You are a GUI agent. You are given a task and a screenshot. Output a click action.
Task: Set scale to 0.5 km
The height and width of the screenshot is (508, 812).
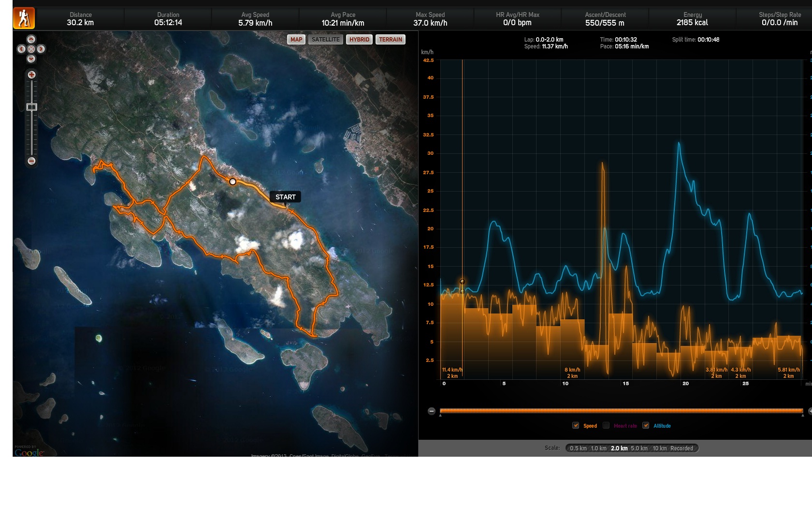578,448
